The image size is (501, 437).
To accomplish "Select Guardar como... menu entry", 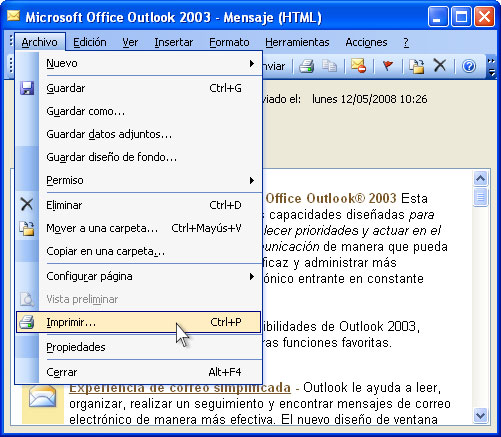I will coord(138,111).
